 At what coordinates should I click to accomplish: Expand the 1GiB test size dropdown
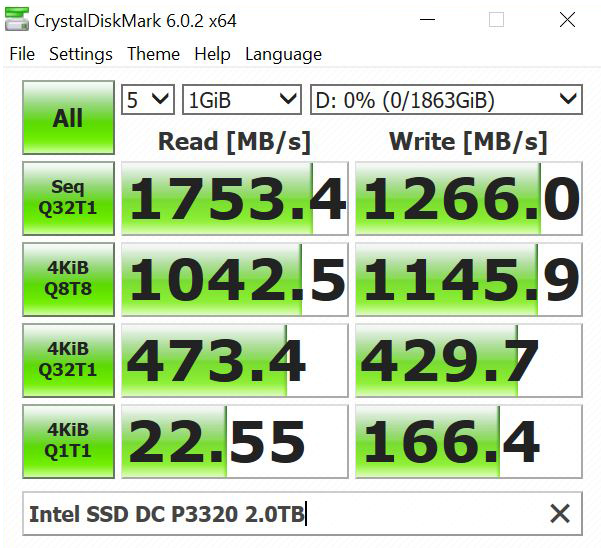(x=242, y=99)
